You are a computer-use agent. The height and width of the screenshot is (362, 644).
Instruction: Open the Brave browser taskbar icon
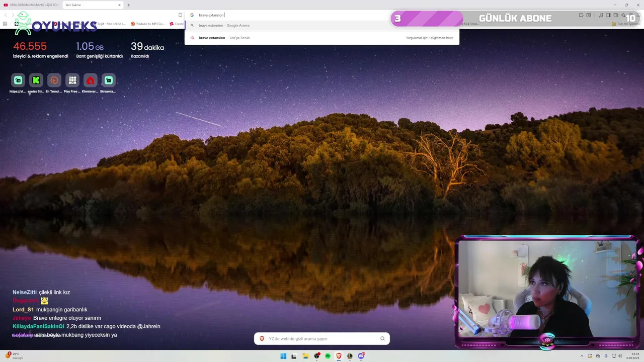tap(339, 356)
